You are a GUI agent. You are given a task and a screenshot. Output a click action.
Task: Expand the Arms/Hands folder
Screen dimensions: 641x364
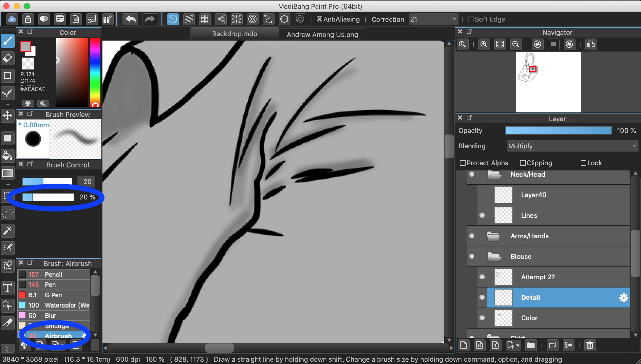click(493, 236)
